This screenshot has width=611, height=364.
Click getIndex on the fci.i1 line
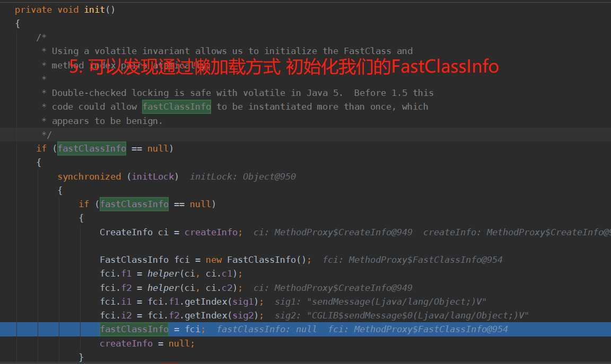click(x=206, y=301)
